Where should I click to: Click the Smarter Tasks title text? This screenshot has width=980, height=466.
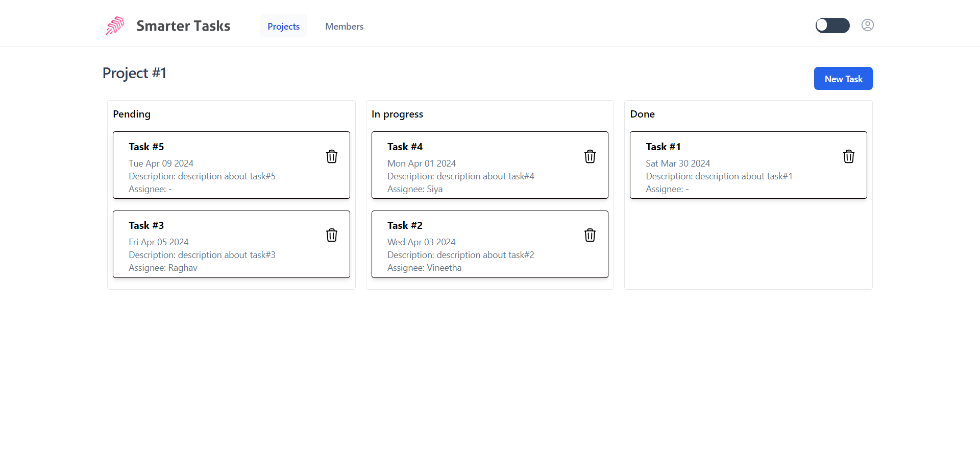(183, 26)
